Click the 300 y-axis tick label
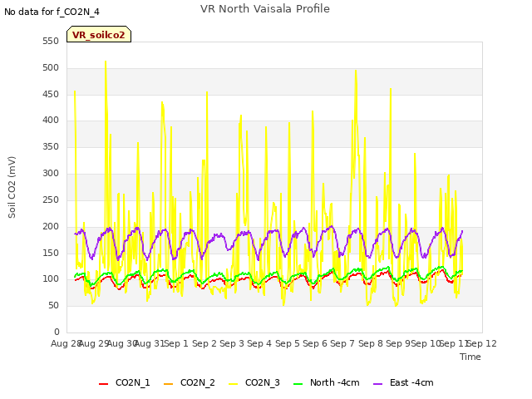Screen dimensions: 532x399 coord(51,173)
